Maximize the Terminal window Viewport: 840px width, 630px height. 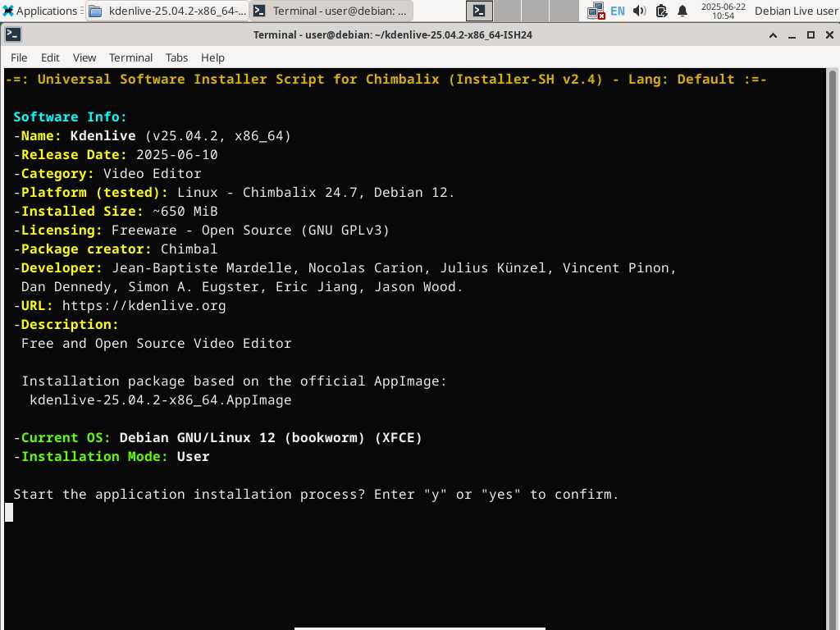(810, 35)
